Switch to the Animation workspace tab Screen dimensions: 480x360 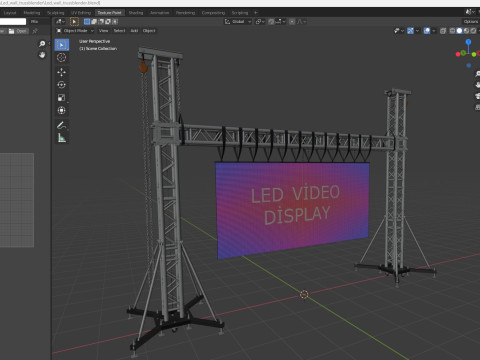[159, 13]
